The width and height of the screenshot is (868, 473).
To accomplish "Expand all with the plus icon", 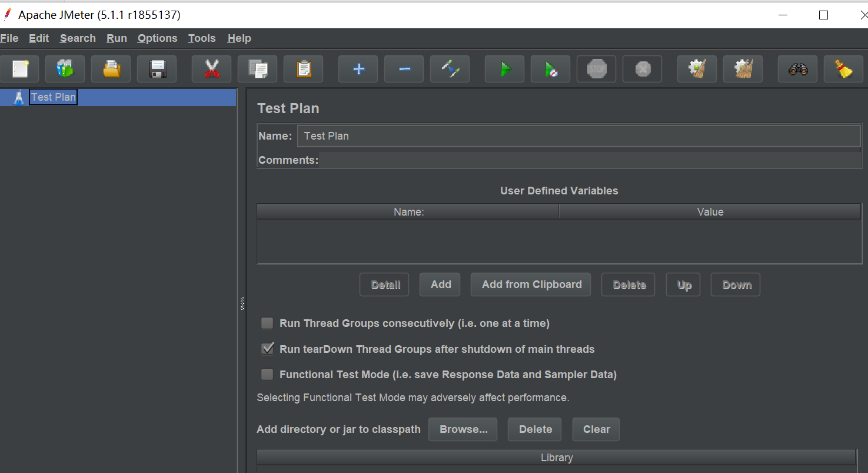I will click(358, 69).
